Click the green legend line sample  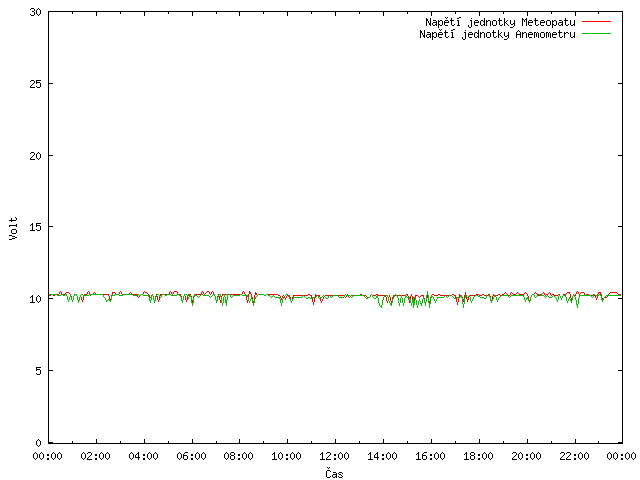596,34
